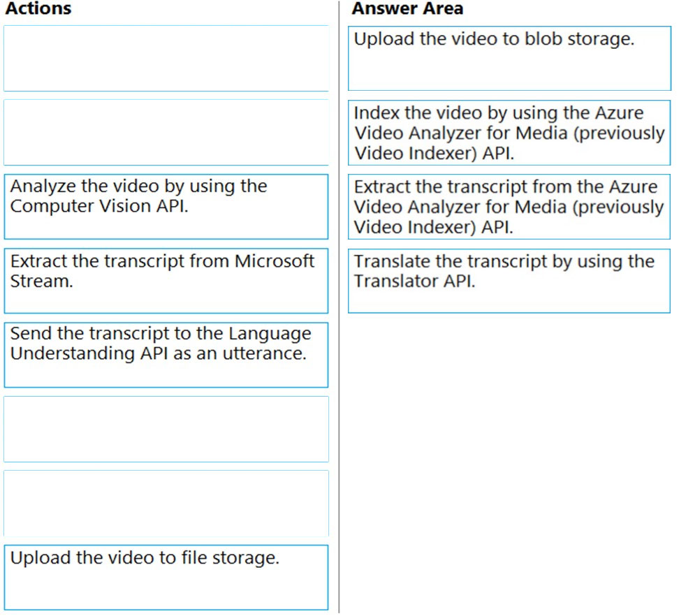Select the Upload video to file storage action

[x=166, y=578]
